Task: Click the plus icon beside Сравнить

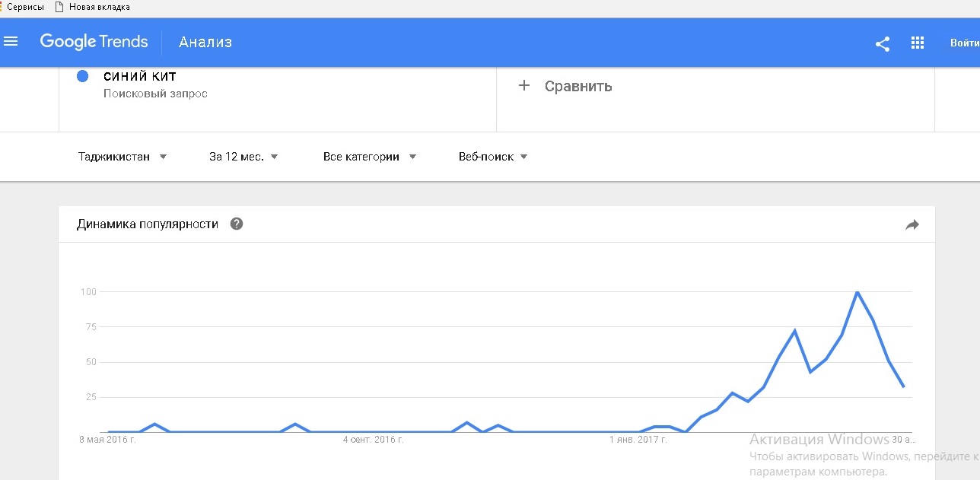Action: [523, 86]
